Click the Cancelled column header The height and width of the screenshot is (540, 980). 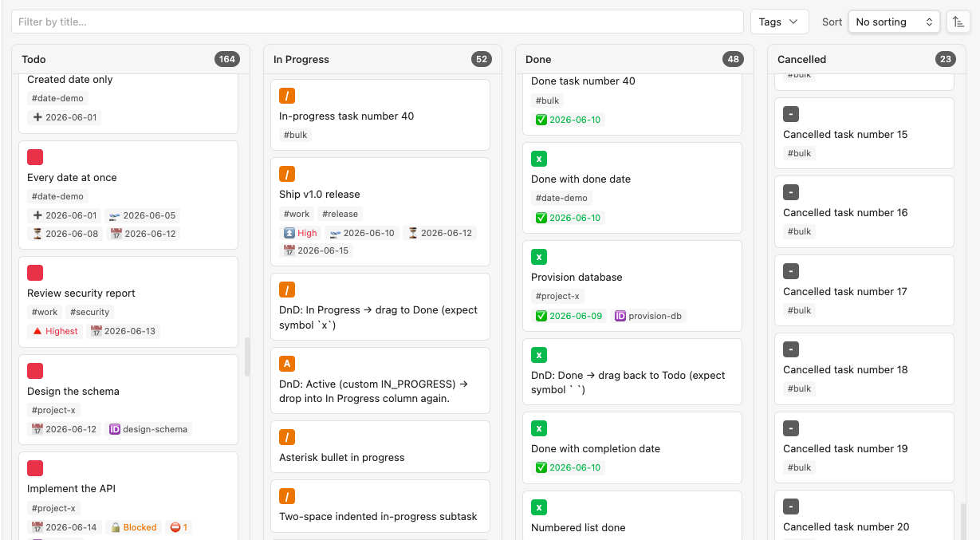tap(867, 59)
